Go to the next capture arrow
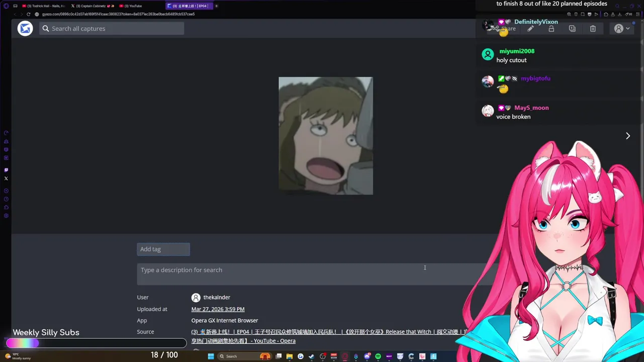Screen dimensions: 644x362 pos(628,136)
